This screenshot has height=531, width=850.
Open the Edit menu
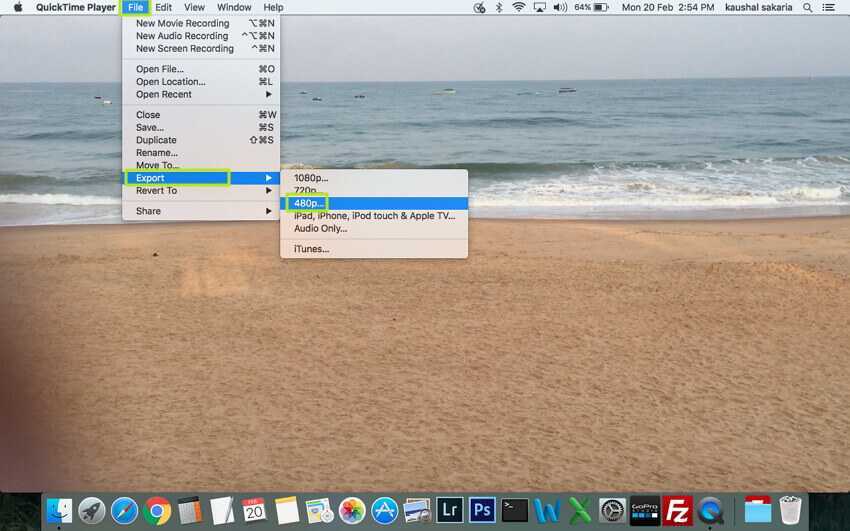163,7
